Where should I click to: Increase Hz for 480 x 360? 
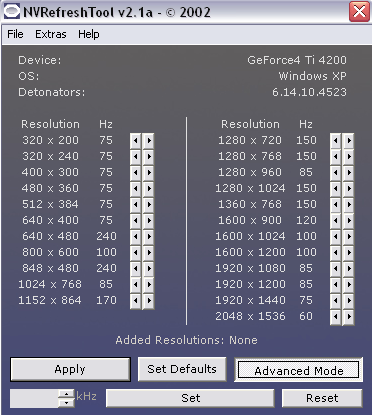point(149,189)
